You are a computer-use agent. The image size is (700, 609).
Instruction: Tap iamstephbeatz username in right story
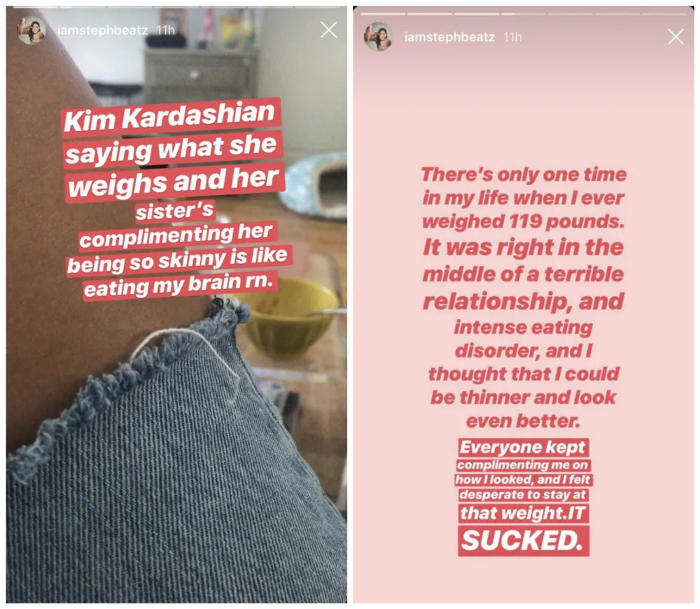pyautogui.click(x=449, y=36)
